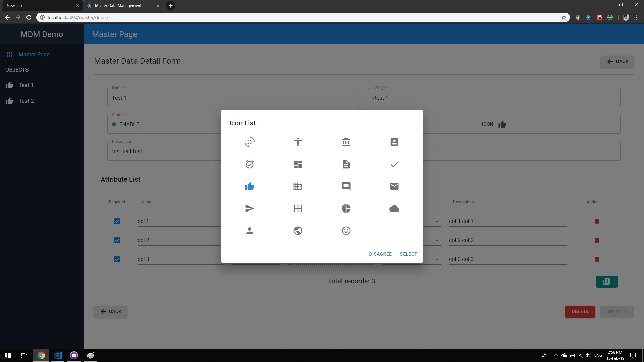644x362 pixels.
Task: Pick the envelope mail icon
Action: pyautogui.click(x=394, y=186)
